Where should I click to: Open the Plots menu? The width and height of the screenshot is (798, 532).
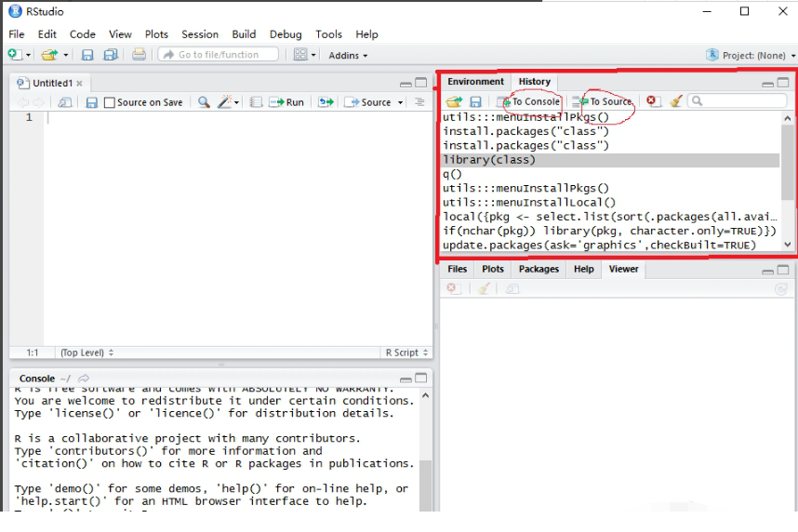156,34
